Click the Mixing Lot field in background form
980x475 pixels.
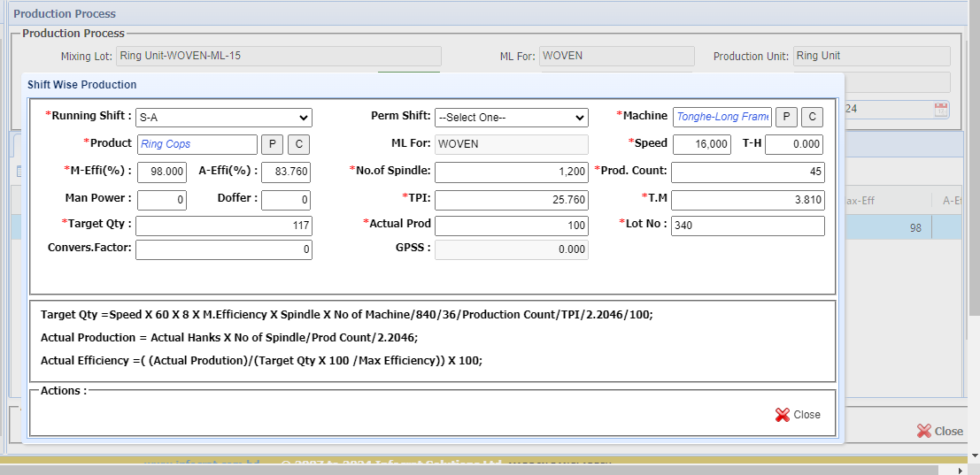[279, 57]
